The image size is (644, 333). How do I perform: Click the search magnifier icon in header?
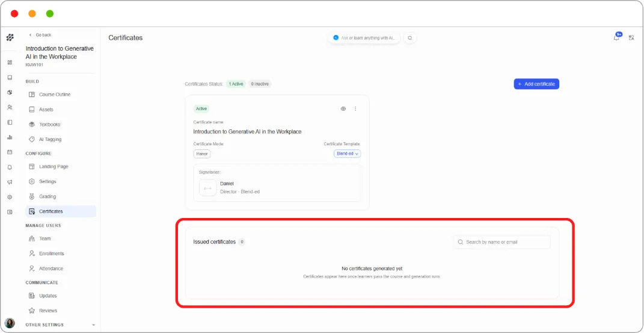(x=410, y=38)
